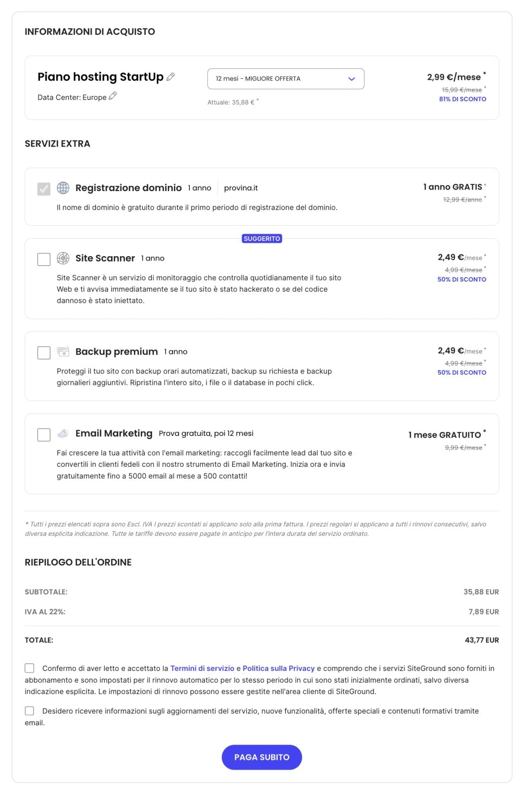Enable the Site Scanner extra service
The image size is (532, 793).
43,259
